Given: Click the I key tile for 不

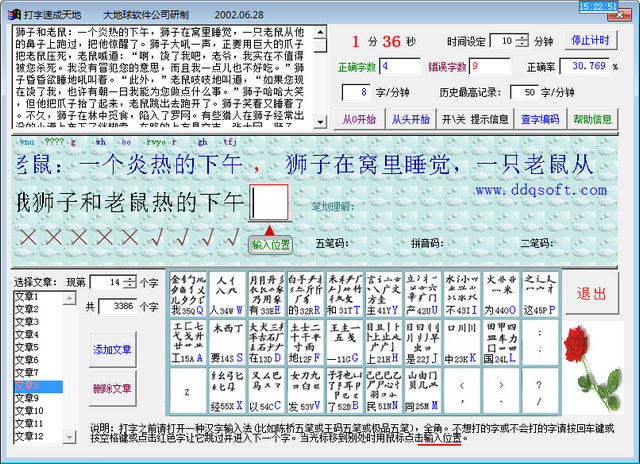Looking at the screenshot, I should point(462,295).
